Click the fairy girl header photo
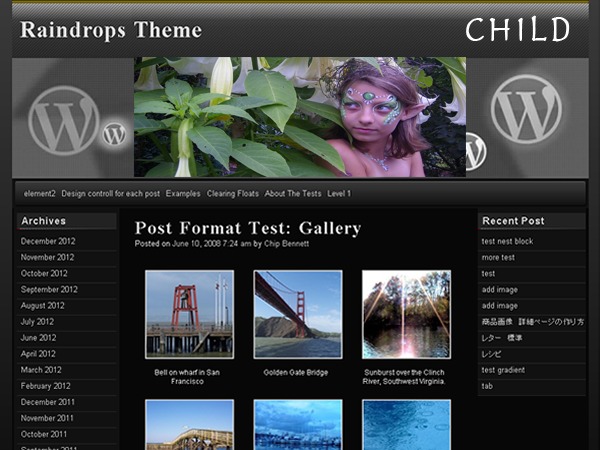Viewport: 600px width, 450px height. pyautogui.click(x=300, y=117)
